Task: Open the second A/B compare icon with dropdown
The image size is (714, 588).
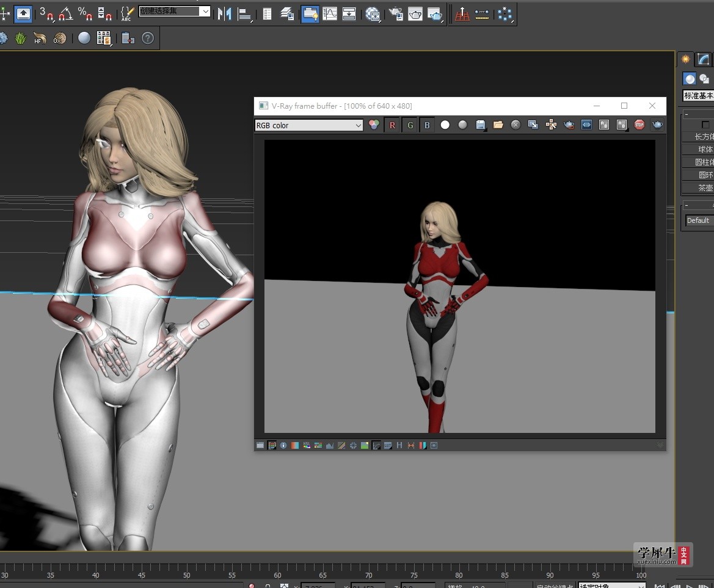Action: tap(622, 125)
